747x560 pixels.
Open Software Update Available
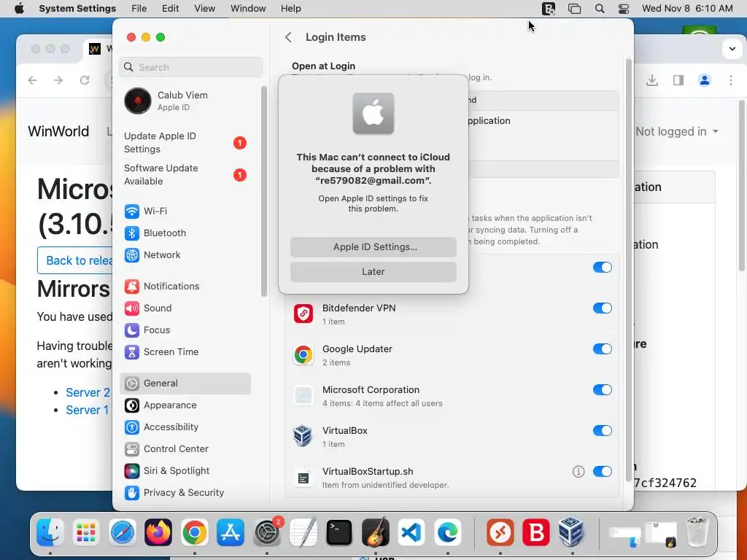(185, 175)
